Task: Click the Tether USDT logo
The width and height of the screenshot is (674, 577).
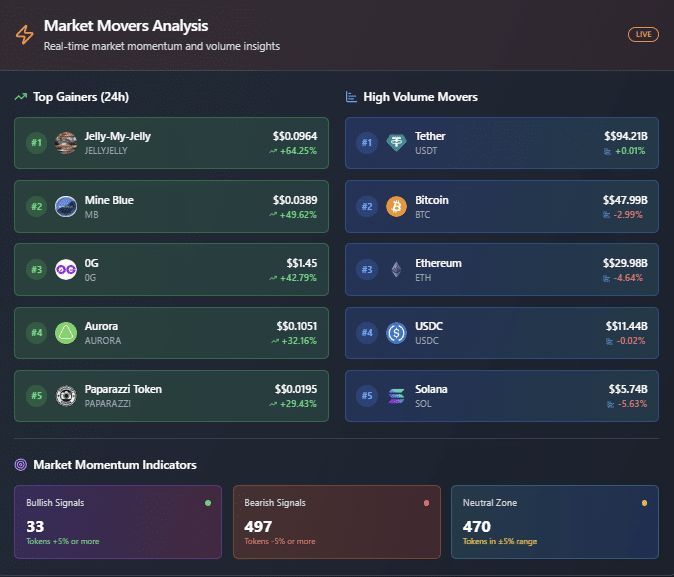Action: [396, 143]
